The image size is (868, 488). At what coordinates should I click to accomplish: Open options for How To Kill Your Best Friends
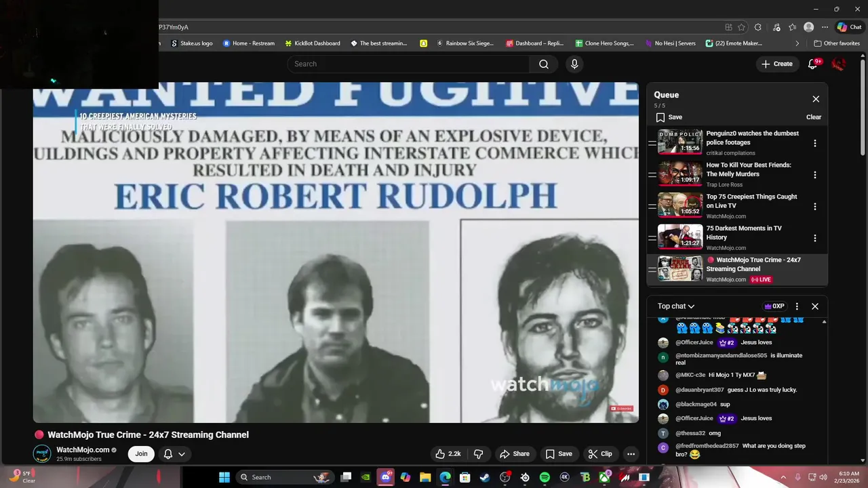tap(815, 175)
